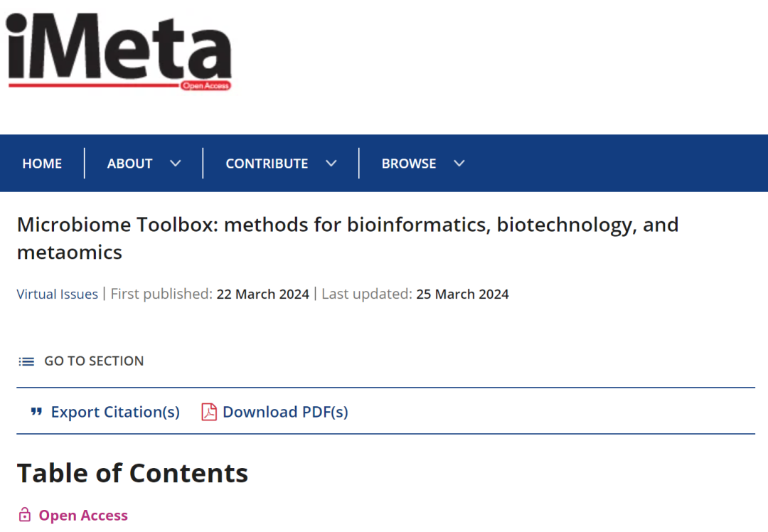
Task: Open the BROWSE navigation item
Action: coord(409,163)
